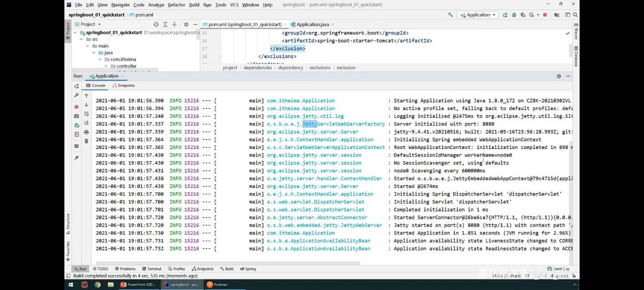
Task: Collapse the java folder node
Action: (x=94, y=52)
